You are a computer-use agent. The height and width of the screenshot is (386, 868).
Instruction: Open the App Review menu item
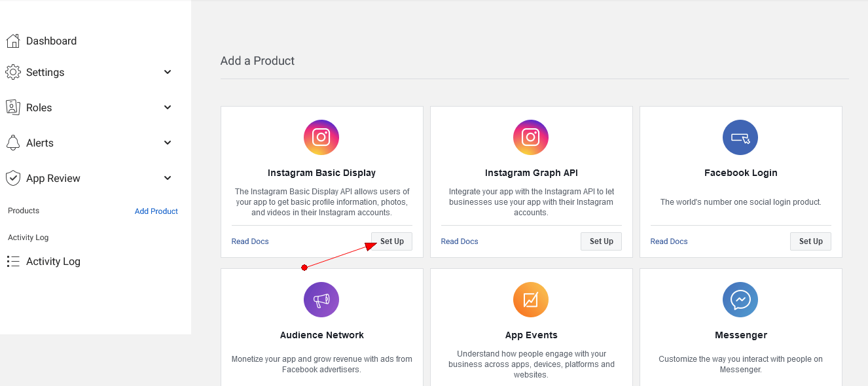coord(53,179)
